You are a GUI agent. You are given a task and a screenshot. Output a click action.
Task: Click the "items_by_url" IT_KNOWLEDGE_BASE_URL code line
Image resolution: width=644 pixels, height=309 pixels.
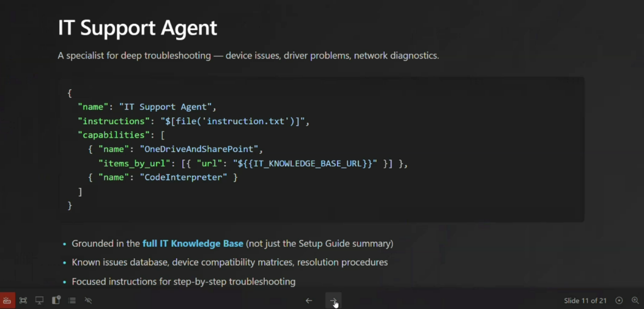[x=253, y=163]
